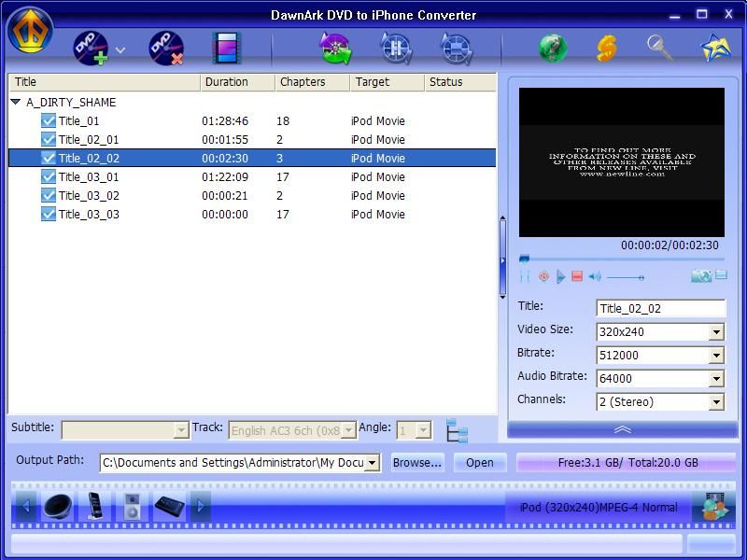Click the Title column header
The height and width of the screenshot is (560, 747).
(x=105, y=82)
